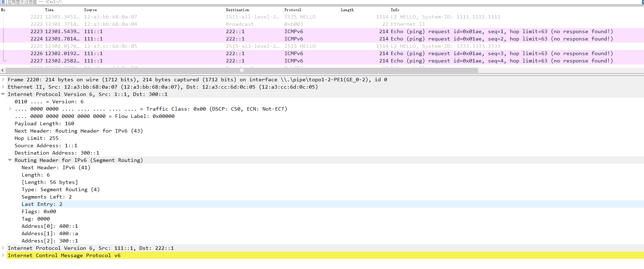Collapse the outer Internet Protocol Version 6 section
The width and height of the screenshot is (644, 269).
click(x=3, y=94)
